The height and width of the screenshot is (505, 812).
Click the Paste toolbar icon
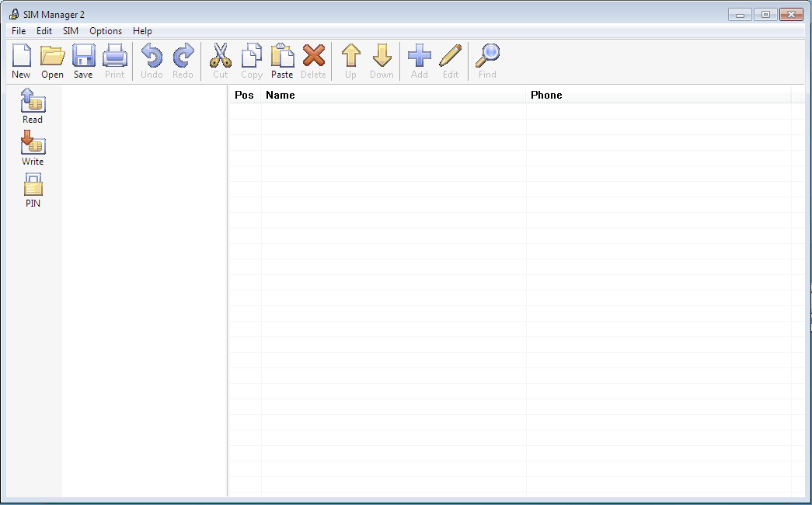(282, 59)
